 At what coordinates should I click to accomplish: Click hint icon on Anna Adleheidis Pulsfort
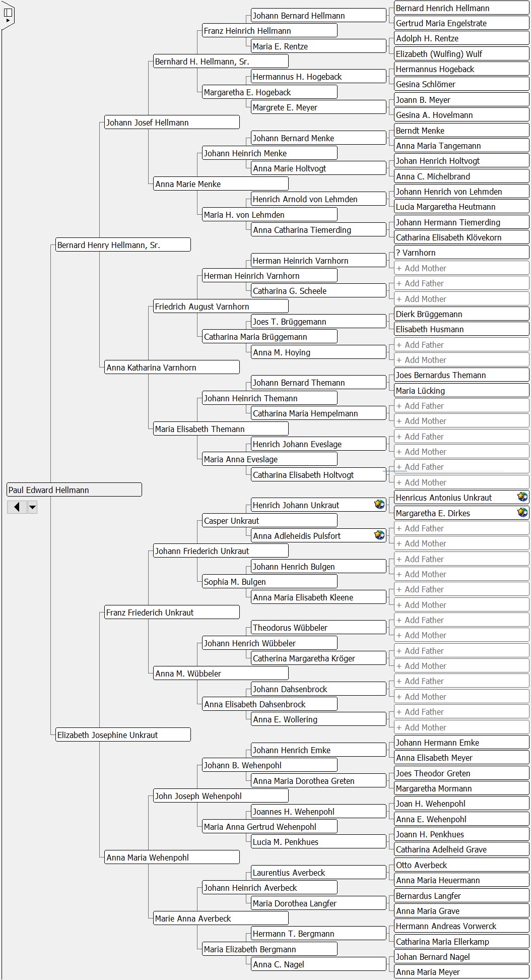coord(379,535)
